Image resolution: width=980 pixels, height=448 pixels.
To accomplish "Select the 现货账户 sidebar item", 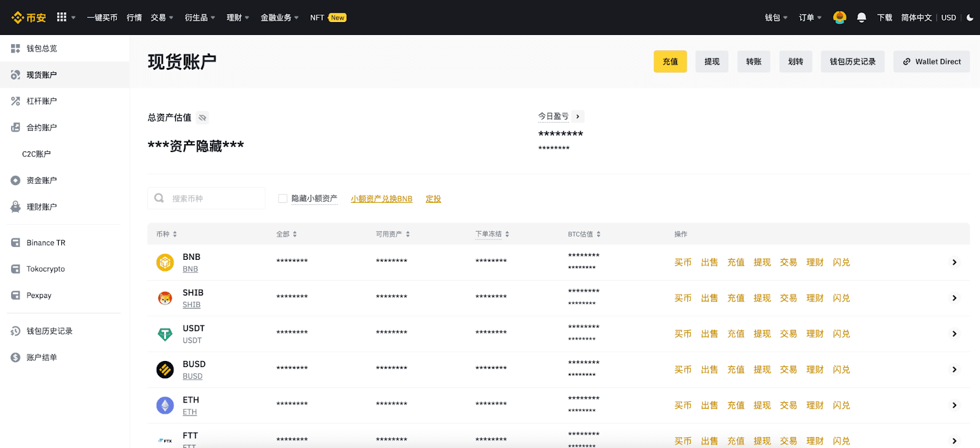I will point(64,75).
